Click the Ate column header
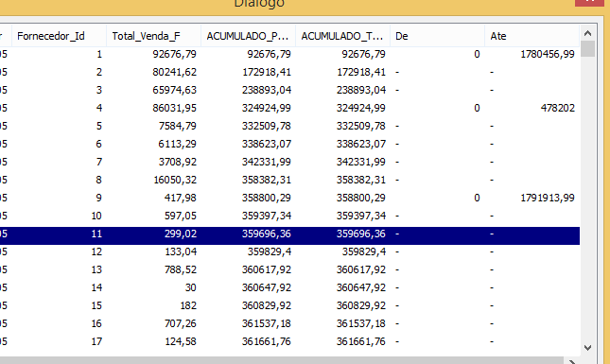The width and height of the screenshot is (610, 364). [532, 36]
